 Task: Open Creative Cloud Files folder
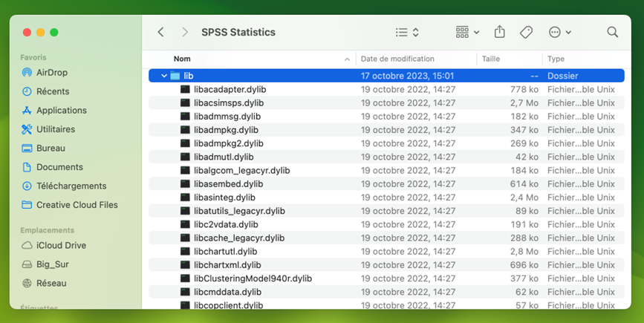click(x=77, y=205)
